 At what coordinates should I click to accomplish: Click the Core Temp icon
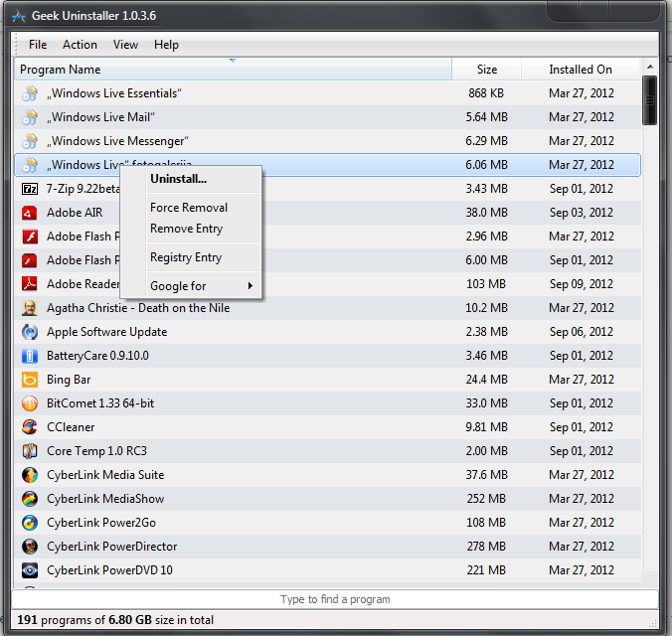(30, 451)
